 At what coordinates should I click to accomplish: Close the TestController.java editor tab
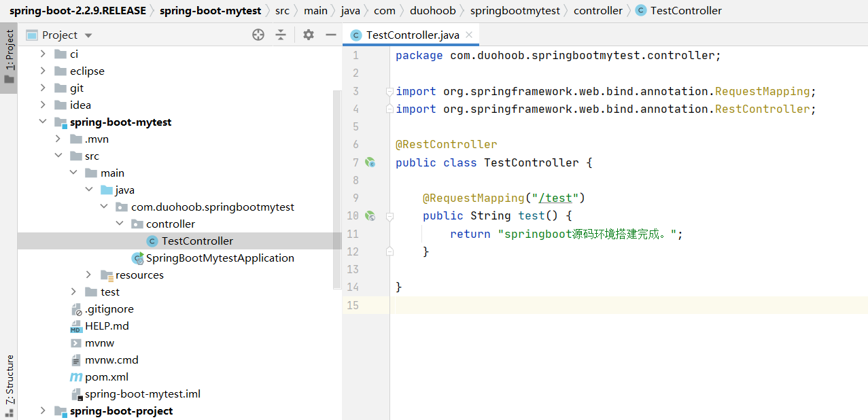469,35
